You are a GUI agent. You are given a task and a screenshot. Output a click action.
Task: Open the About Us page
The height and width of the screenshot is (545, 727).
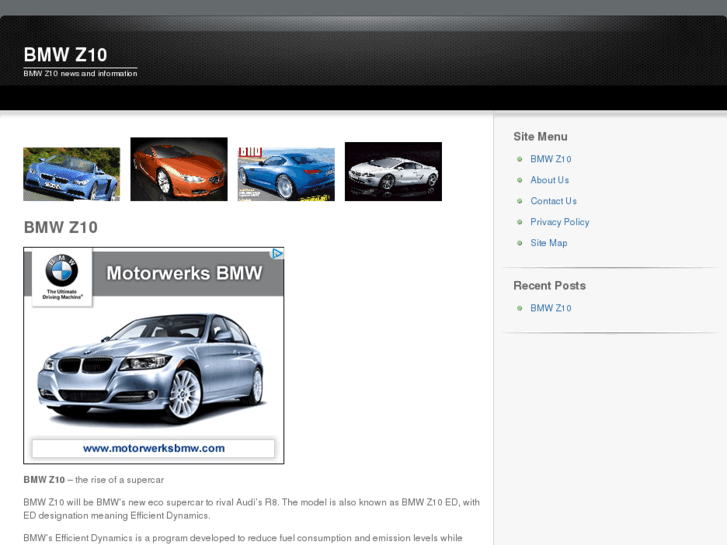[x=549, y=180]
